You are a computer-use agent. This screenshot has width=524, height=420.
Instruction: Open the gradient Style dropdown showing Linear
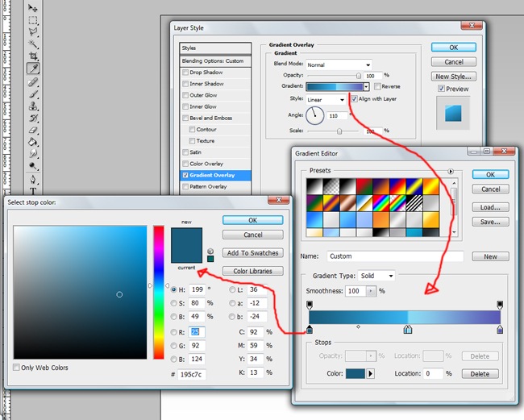[326, 99]
